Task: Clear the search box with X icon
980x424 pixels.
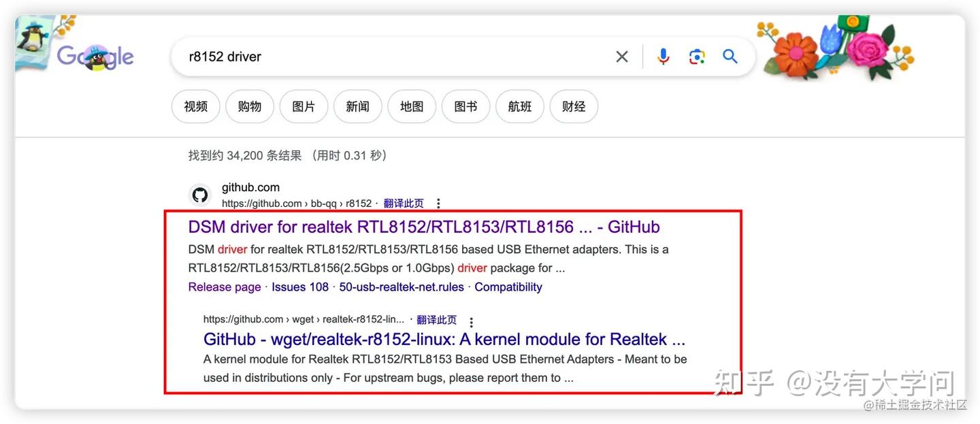Action: (622, 56)
